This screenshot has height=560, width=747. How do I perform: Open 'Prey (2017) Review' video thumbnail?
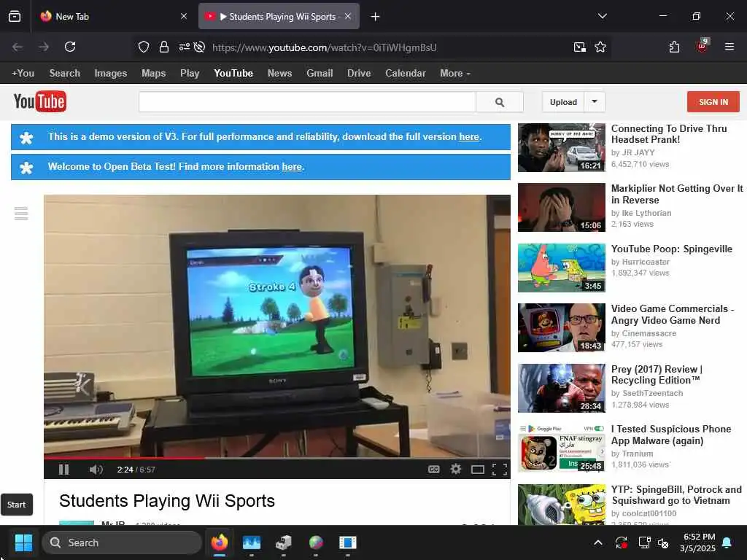click(x=562, y=388)
